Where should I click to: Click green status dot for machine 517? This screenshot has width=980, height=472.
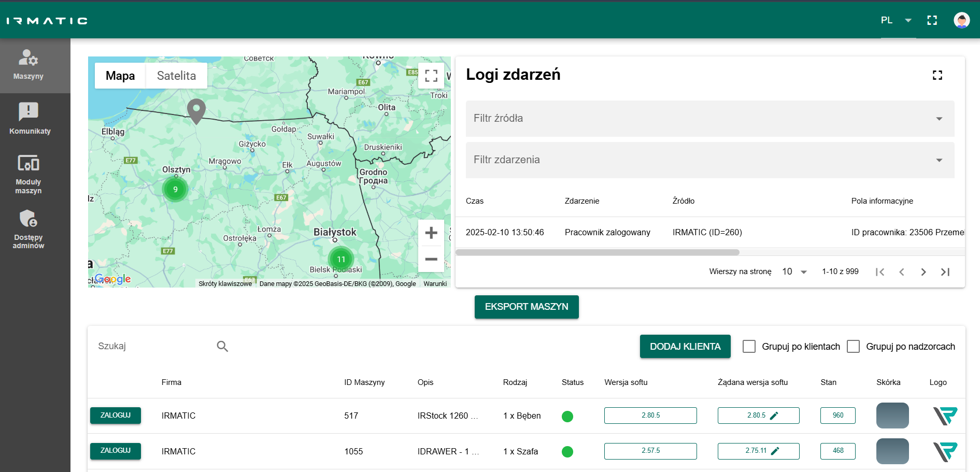pyautogui.click(x=567, y=416)
